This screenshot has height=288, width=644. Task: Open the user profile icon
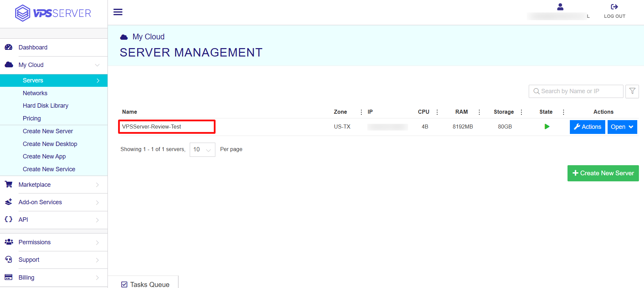click(560, 7)
